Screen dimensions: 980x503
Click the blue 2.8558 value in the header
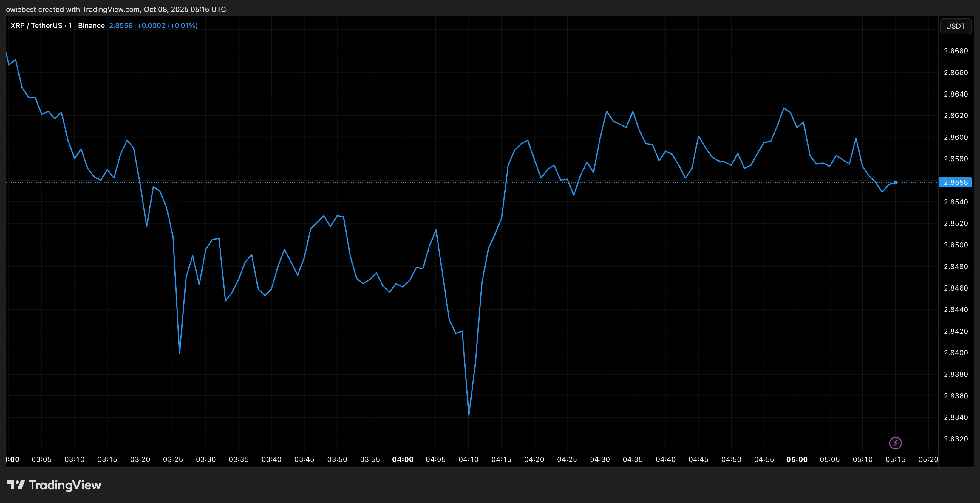pyautogui.click(x=120, y=25)
